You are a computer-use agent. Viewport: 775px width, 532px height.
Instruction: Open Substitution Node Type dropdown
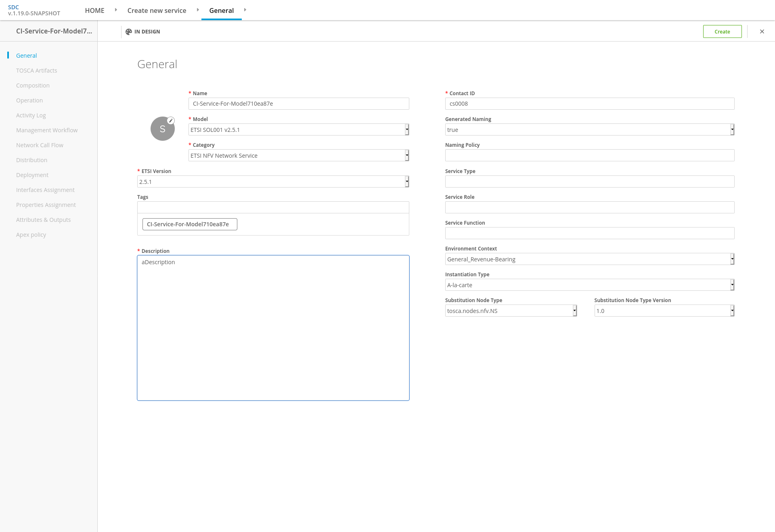pos(511,311)
